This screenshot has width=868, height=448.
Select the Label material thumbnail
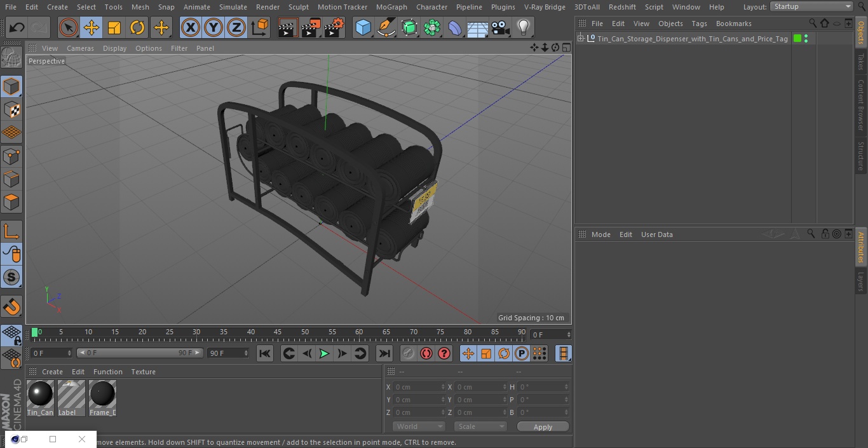coord(71,398)
